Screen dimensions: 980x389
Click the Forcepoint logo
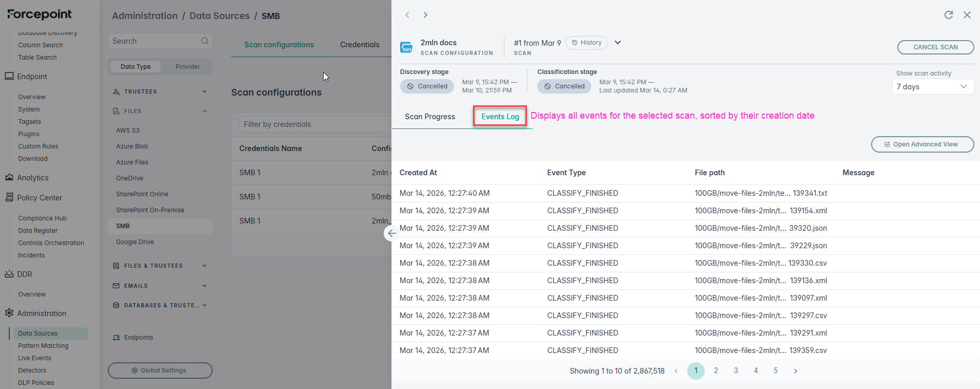pyautogui.click(x=40, y=14)
